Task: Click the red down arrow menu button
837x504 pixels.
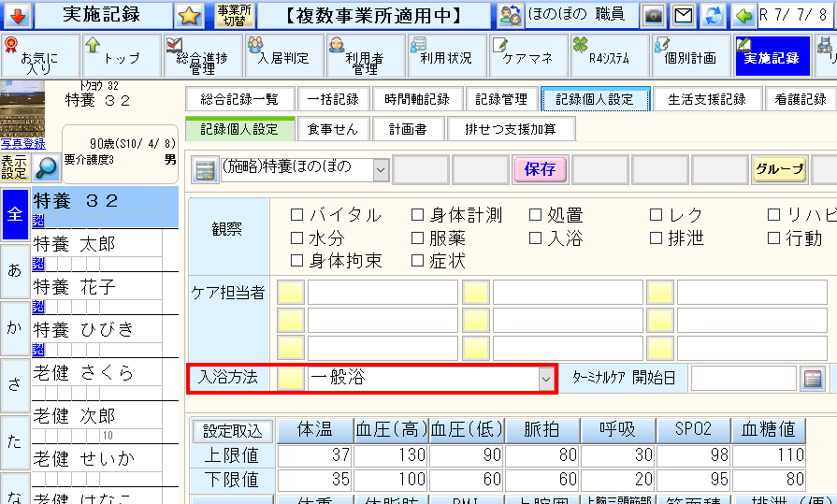Action: [18, 15]
